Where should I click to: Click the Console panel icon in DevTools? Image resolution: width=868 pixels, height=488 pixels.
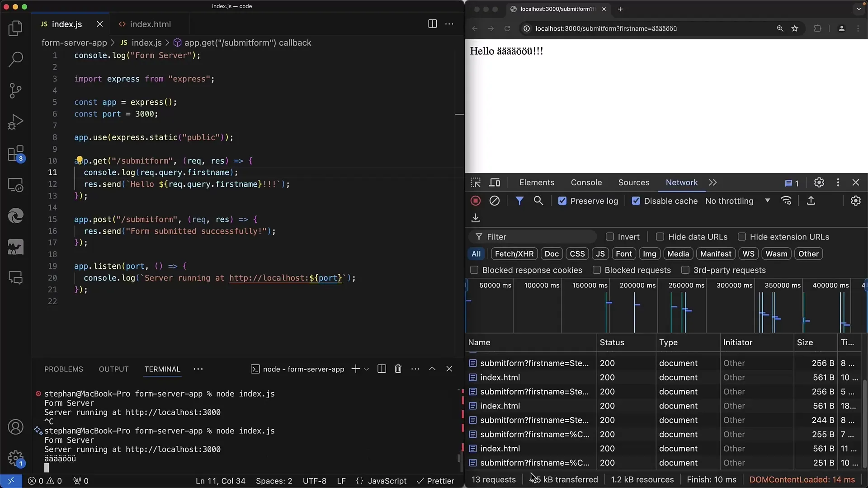(586, 183)
